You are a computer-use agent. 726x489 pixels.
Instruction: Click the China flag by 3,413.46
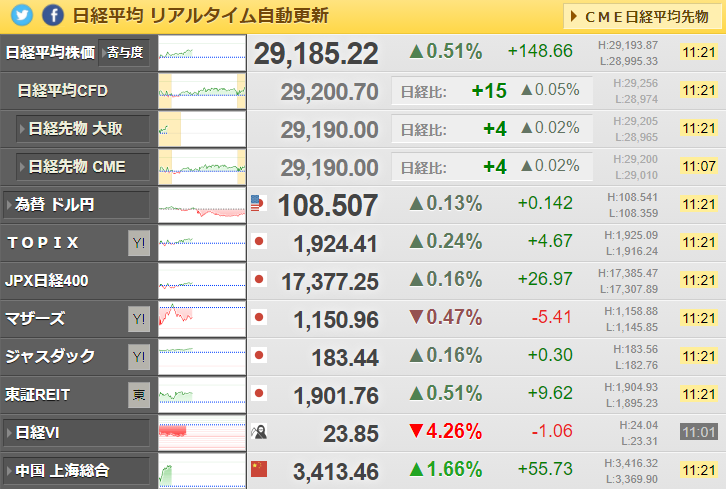[258, 469]
